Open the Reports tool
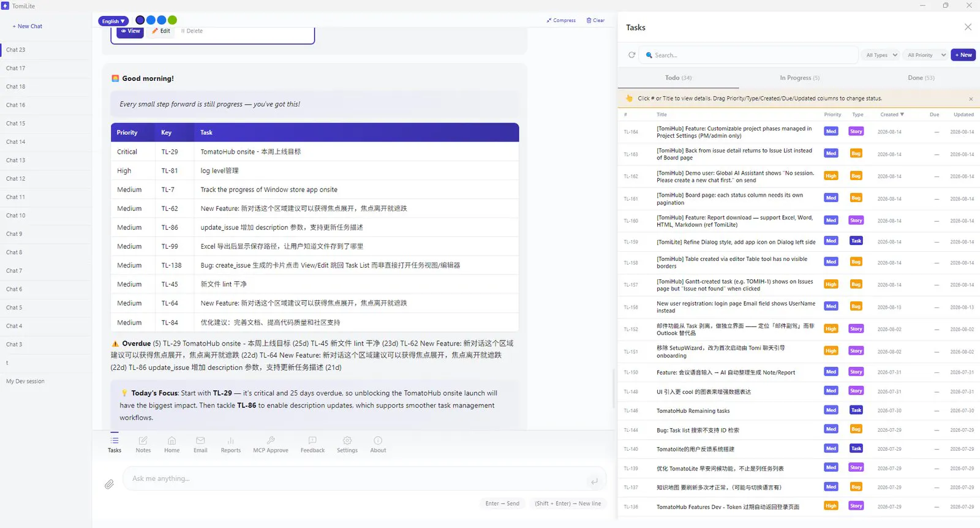The image size is (980, 528). coord(230,445)
